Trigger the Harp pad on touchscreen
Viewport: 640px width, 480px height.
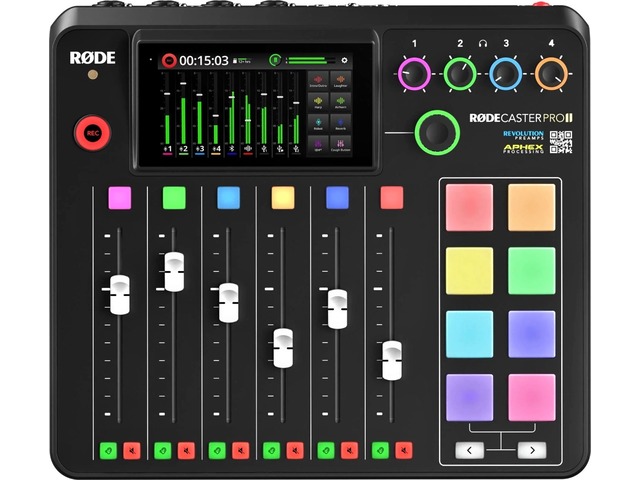(318, 101)
